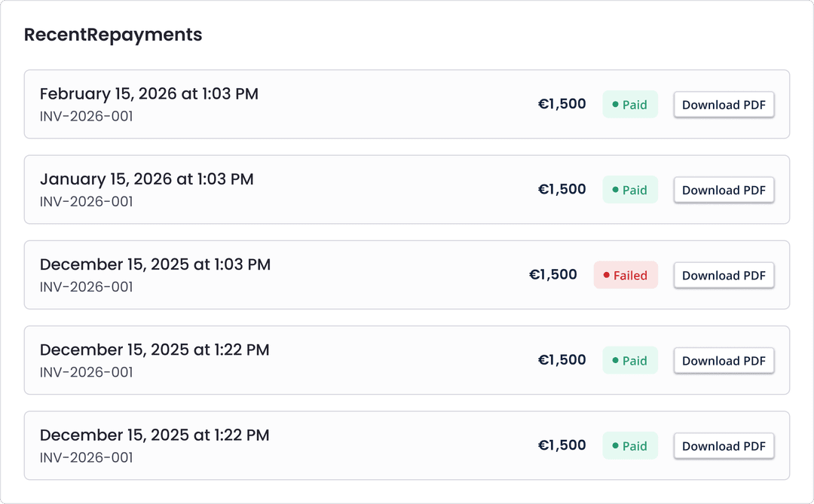Click the red Failed status badge
This screenshot has width=814, height=504.
click(626, 275)
